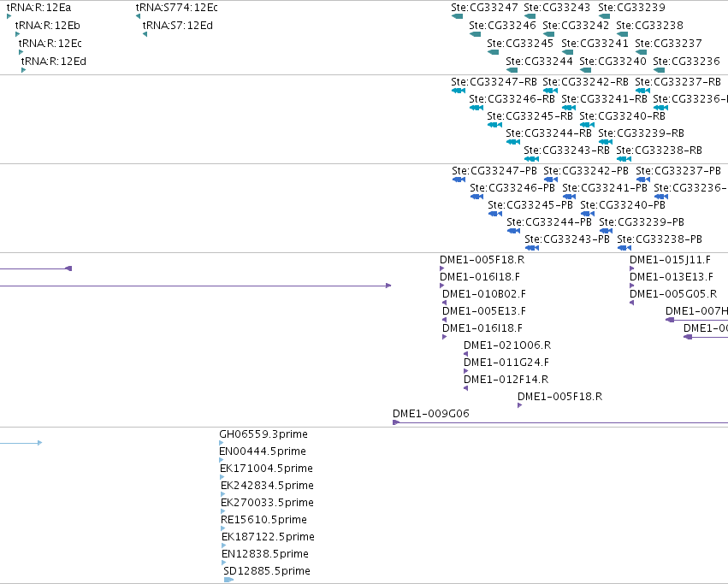Pick the Ste:CG33243 gene label
The image size is (728, 584).
557,8
